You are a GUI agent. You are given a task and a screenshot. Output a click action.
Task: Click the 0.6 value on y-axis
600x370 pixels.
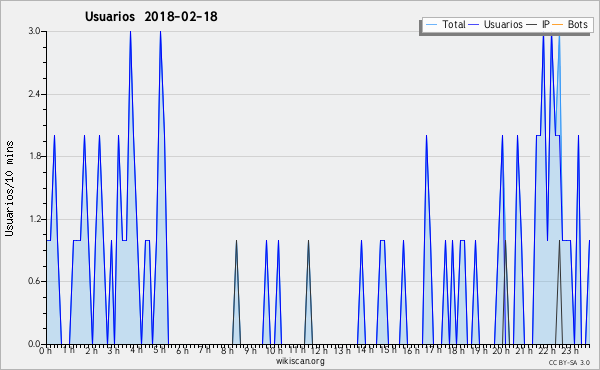[x=34, y=282]
